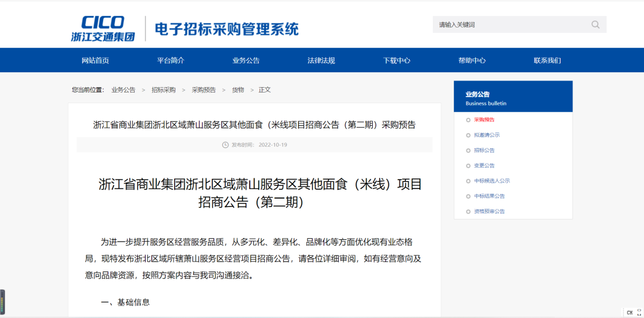
Task: Open 网站首页 in the navigation bar
Action: 95,60
